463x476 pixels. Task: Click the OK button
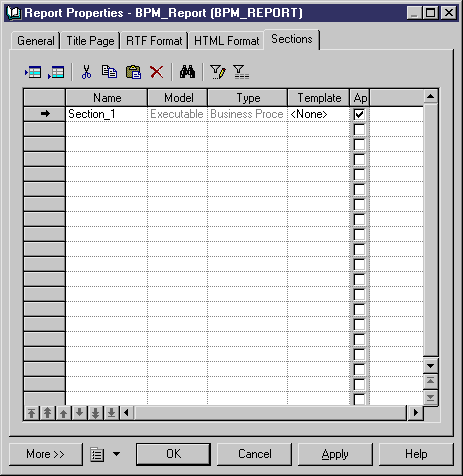click(173, 454)
